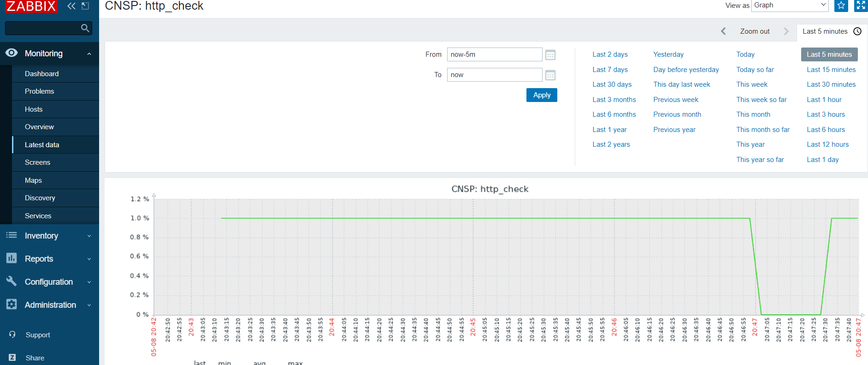Open the To date calendar picker
The image size is (868, 365).
pyautogui.click(x=550, y=75)
